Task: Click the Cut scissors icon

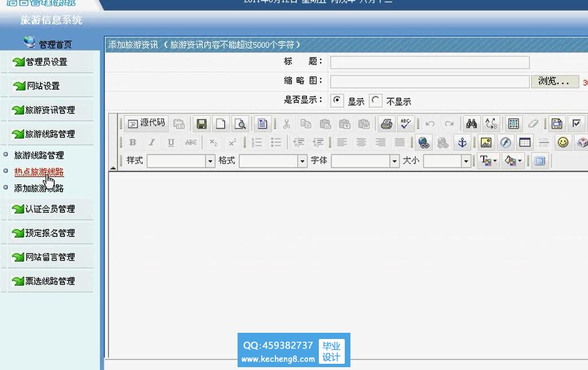Action: (x=287, y=124)
